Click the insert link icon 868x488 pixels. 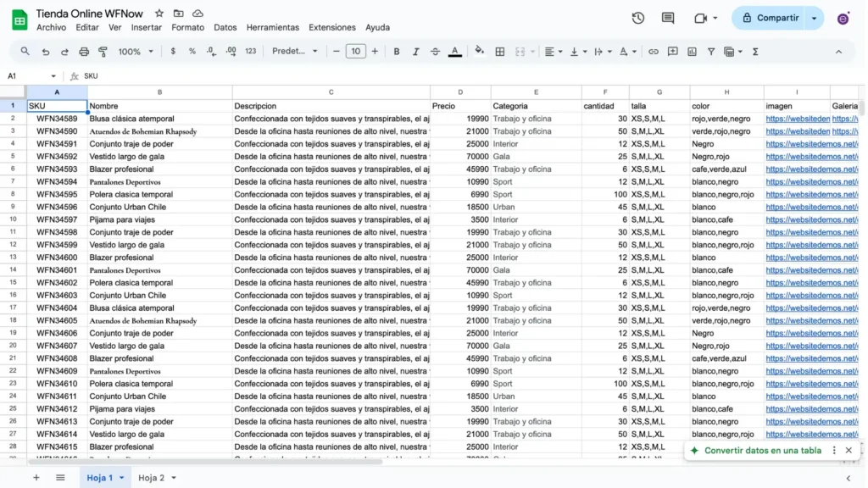click(x=654, y=52)
